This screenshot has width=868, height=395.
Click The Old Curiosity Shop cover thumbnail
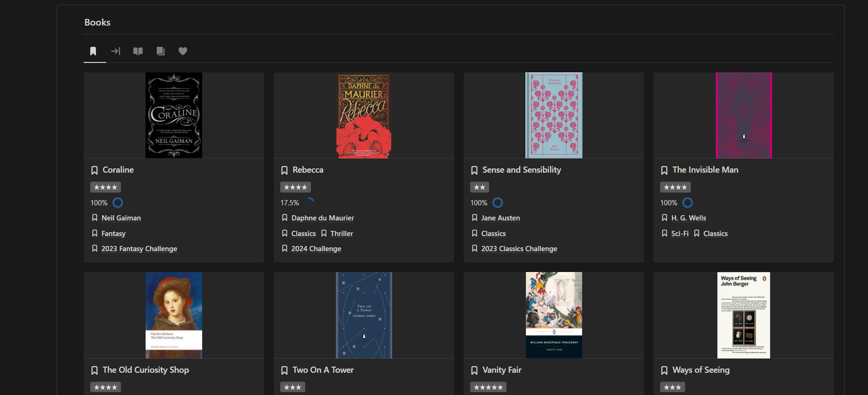coord(174,315)
